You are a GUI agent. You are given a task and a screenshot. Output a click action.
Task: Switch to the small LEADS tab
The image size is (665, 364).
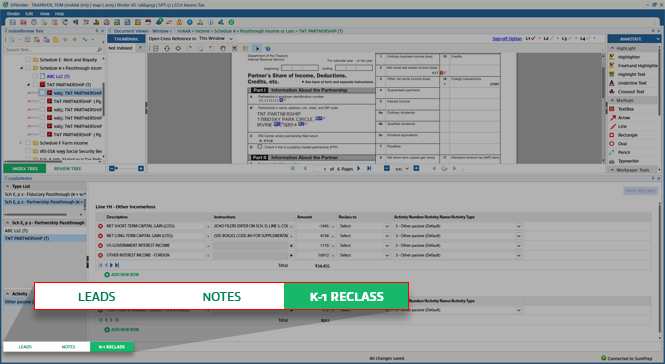(25, 347)
